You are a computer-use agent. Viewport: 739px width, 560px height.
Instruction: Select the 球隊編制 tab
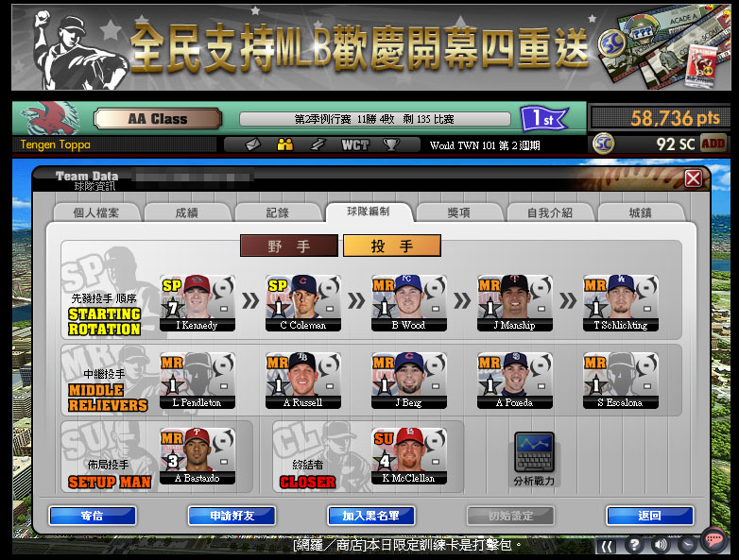369,212
